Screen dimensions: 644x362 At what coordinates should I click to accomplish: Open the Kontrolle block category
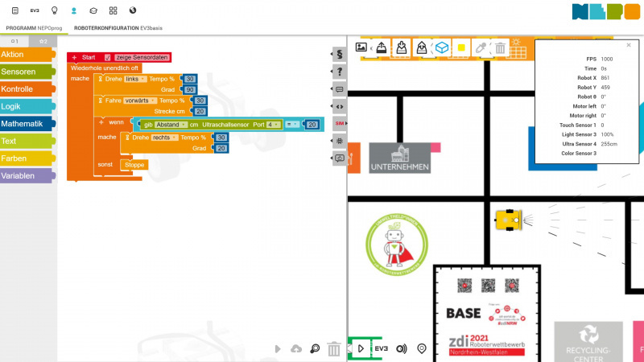[27, 89]
